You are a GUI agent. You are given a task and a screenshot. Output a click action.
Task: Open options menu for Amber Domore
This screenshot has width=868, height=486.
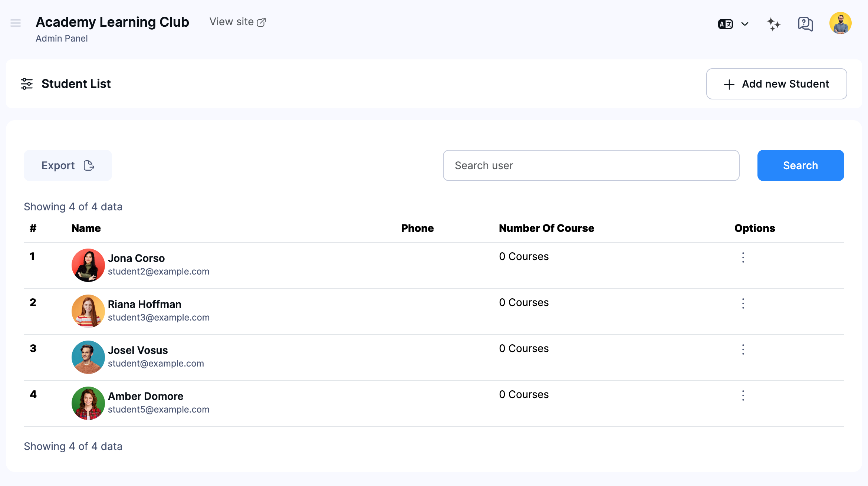tap(743, 395)
